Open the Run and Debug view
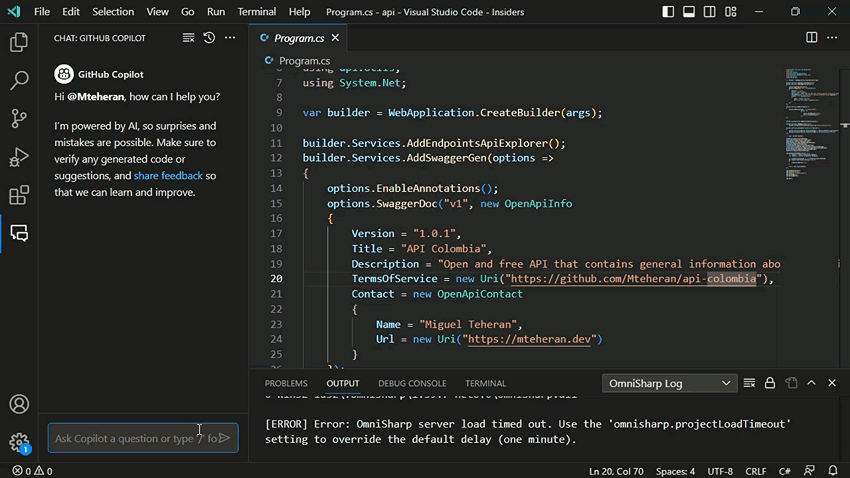The height and width of the screenshot is (478, 850). pos(19,157)
